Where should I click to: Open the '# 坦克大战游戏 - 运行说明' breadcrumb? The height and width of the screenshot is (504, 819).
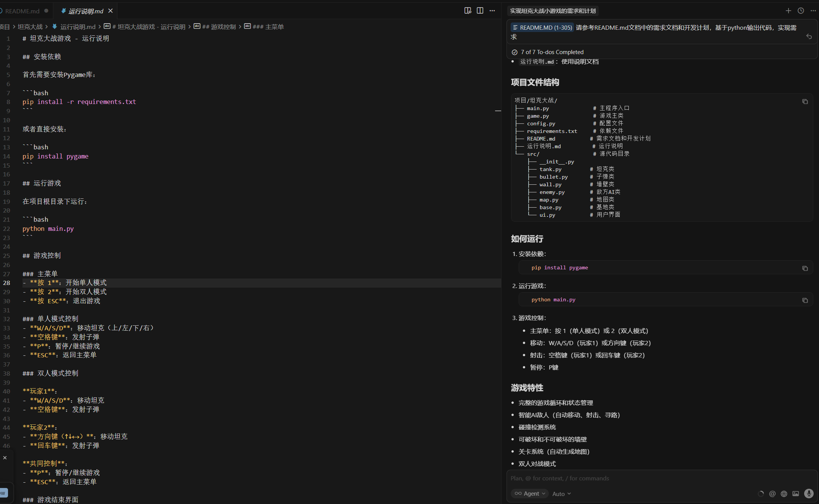pyautogui.click(x=149, y=27)
